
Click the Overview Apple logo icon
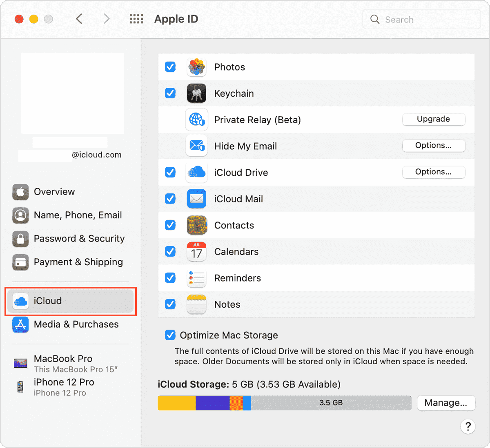click(20, 192)
